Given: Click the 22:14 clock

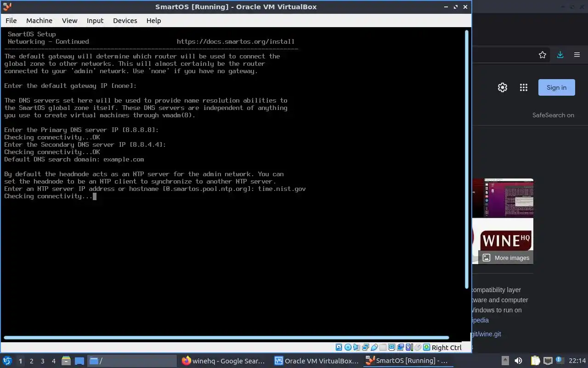Looking at the screenshot, I should (577, 361).
